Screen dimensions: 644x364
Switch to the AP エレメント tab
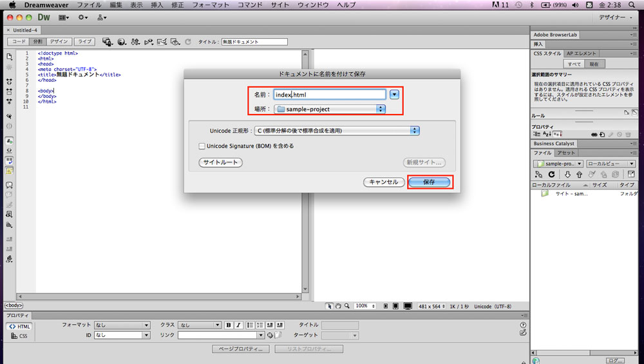pos(581,53)
